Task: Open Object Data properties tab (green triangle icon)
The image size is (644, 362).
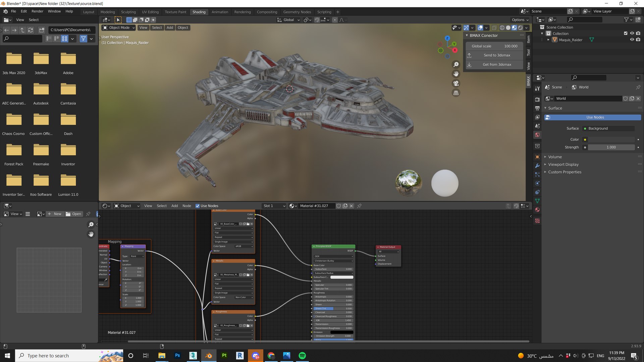Action: (x=537, y=201)
